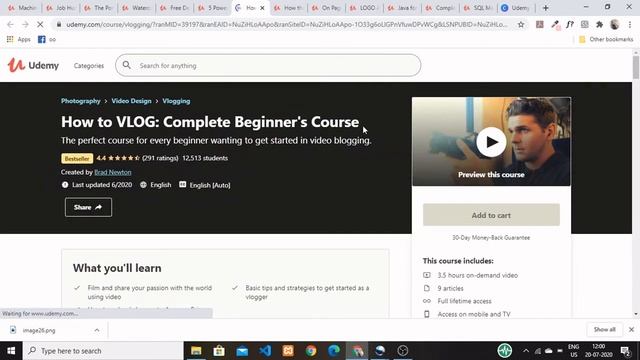
Task: Switch to the Free D... tab
Action: pyautogui.click(x=174, y=8)
